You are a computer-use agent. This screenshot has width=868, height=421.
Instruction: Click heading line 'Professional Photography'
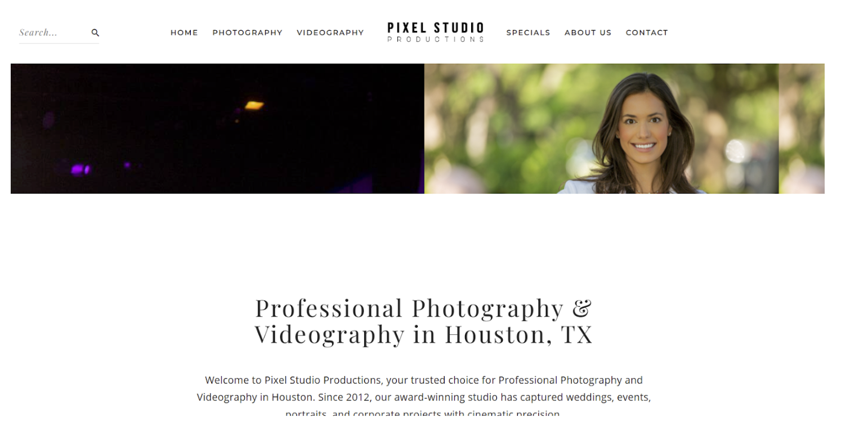[409, 308]
